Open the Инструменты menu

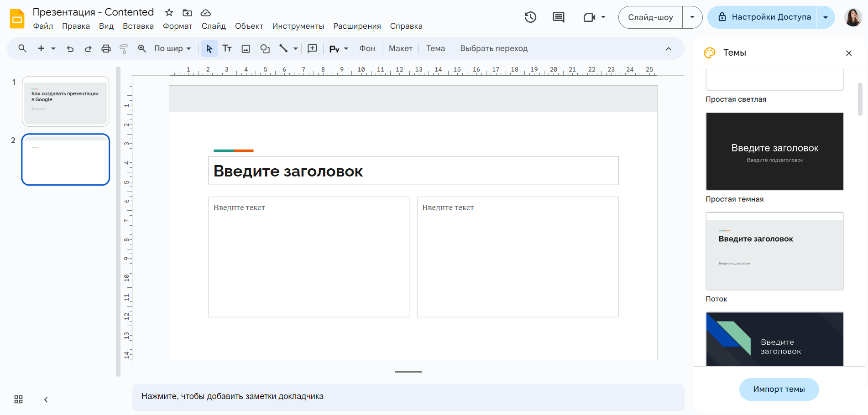click(x=298, y=26)
